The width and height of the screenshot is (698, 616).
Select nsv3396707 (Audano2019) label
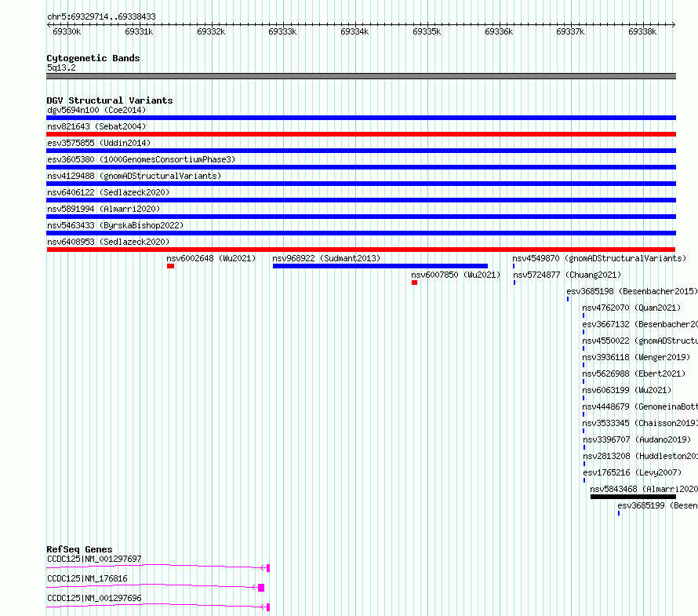(x=637, y=439)
